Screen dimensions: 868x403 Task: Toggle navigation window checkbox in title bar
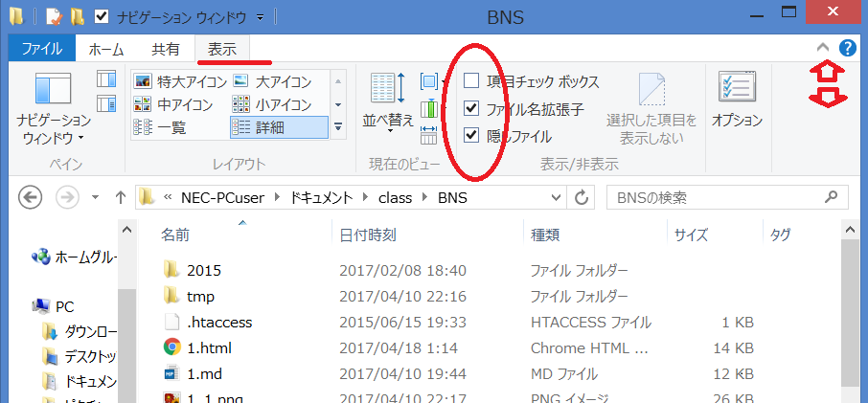point(102,17)
